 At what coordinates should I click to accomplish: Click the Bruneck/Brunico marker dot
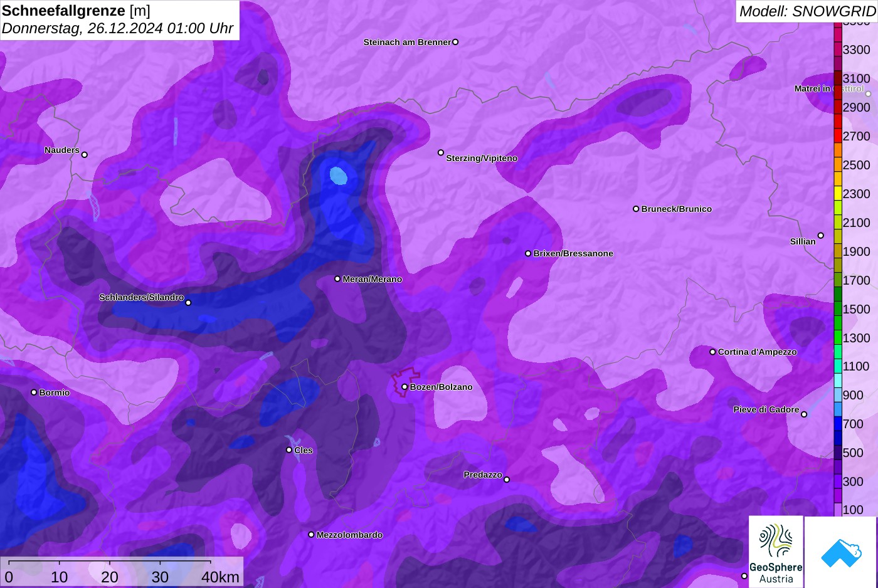636,209
